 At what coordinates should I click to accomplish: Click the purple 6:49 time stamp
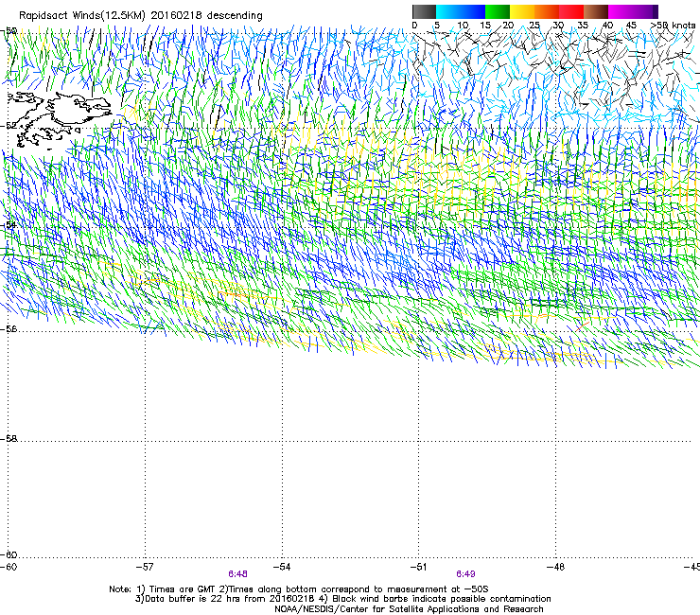coord(465,574)
